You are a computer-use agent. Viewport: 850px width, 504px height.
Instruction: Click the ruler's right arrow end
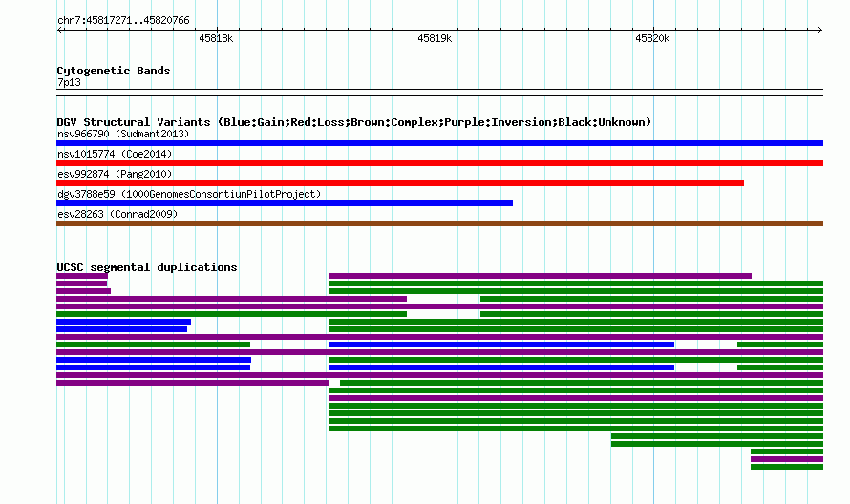pyautogui.click(x=820, y=30)
